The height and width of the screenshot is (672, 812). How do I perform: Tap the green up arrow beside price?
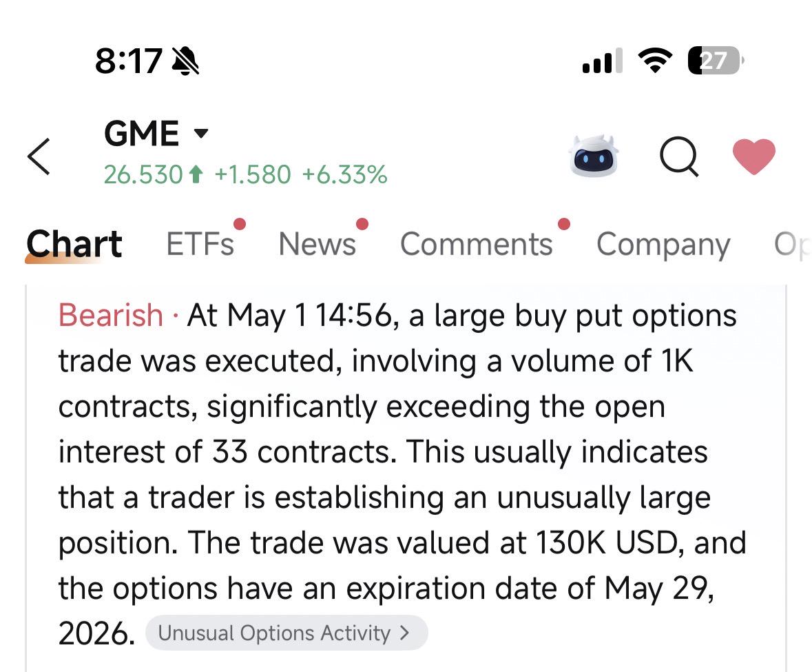click(196, 174)
